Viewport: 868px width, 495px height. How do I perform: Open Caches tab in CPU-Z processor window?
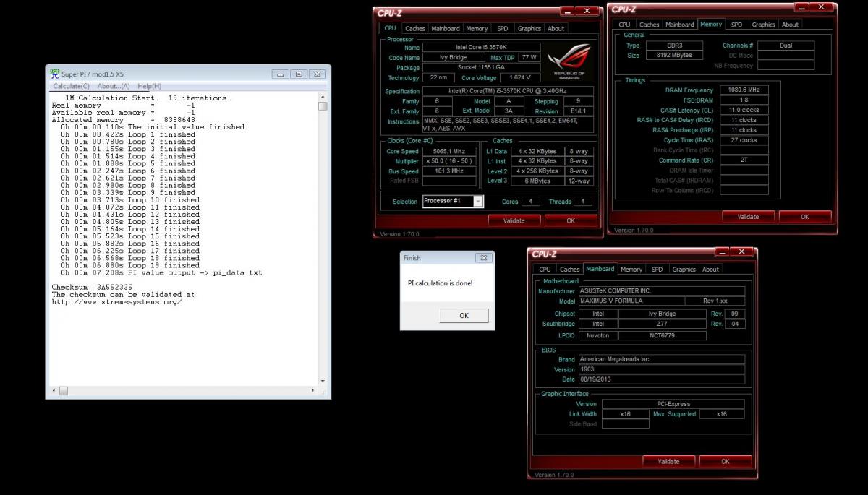pos(415,29)
